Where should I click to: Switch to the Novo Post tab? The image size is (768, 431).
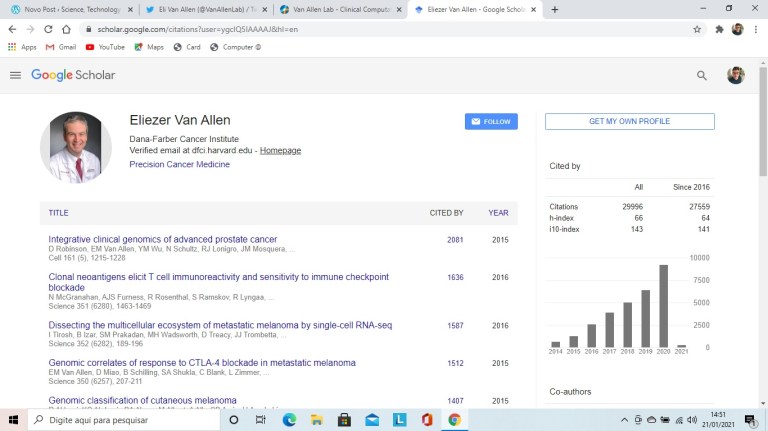pyautogui.click(x=72, y=9)
